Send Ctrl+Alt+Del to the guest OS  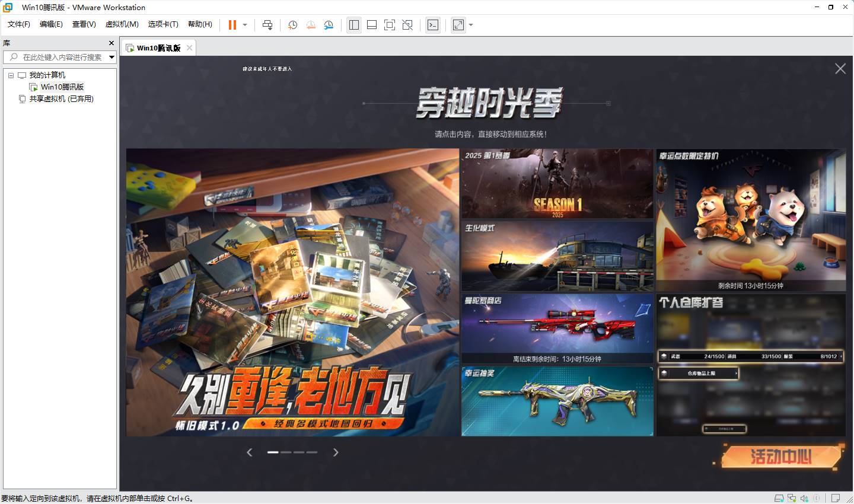click(267, 25)
